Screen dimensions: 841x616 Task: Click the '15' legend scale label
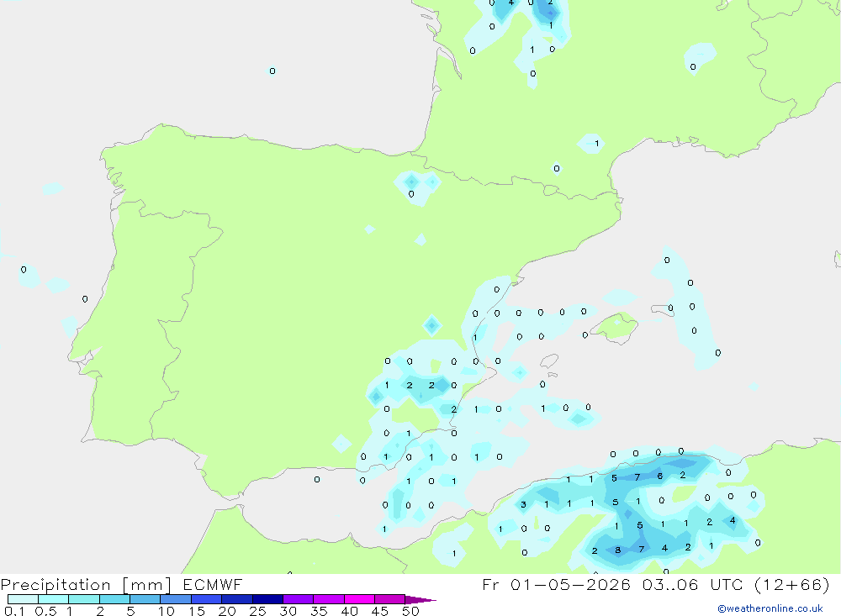click(x=197, y=611)
